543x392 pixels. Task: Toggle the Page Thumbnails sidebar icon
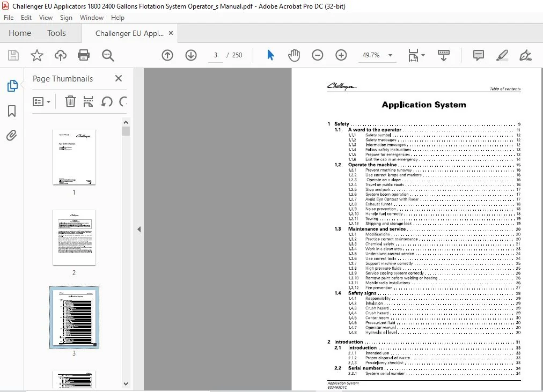coord(12,86)
